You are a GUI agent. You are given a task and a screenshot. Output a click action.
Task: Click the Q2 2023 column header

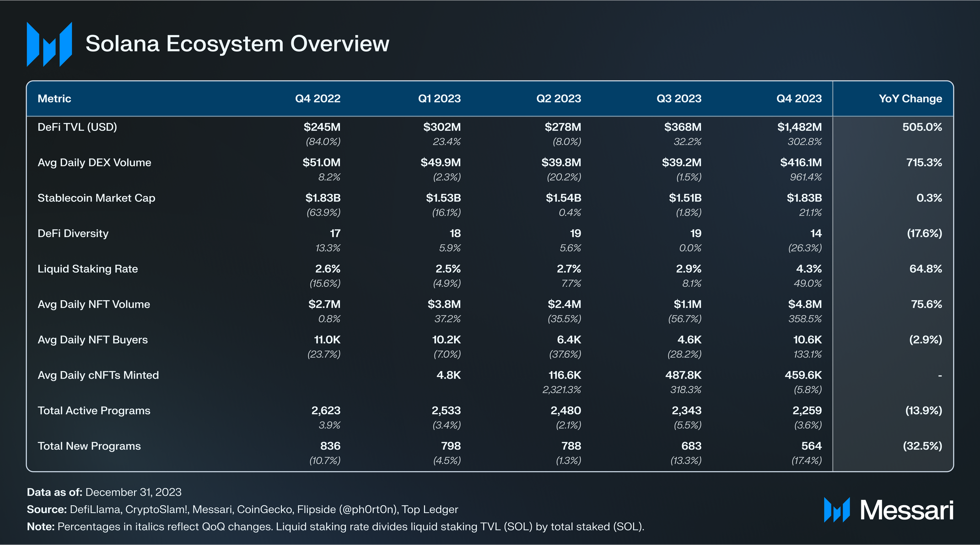pyautogui.click(x=559, y=99)
